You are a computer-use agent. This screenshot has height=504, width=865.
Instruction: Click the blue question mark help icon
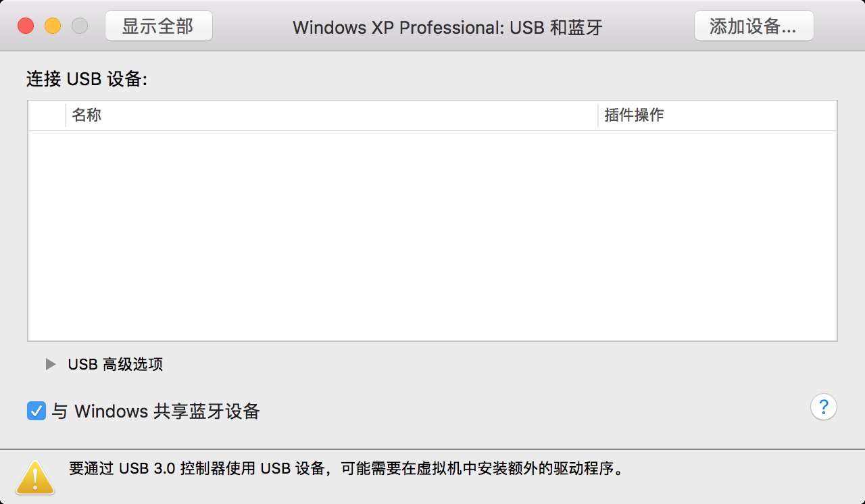(x=823, y=407)
